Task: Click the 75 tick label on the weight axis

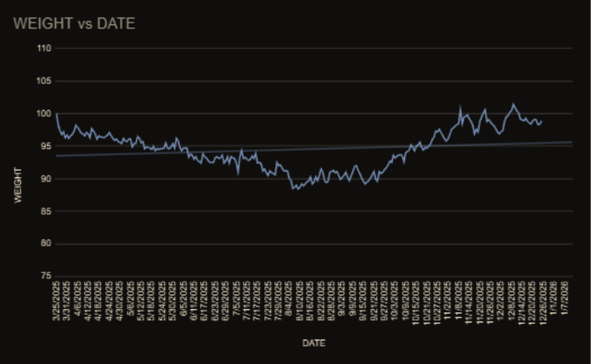Action: click(x=46, y=276)
